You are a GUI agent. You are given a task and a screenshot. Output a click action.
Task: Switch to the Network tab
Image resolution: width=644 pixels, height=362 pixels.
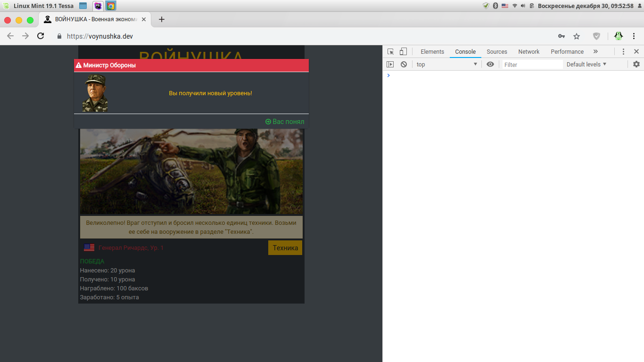pyautogui.click(x=528, y=52)
